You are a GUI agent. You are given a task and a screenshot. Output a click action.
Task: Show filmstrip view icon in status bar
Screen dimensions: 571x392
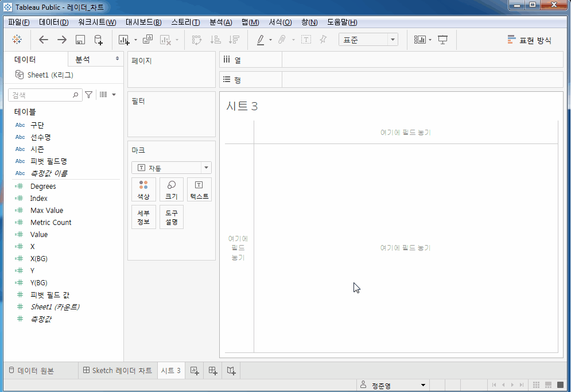(548, 385)
